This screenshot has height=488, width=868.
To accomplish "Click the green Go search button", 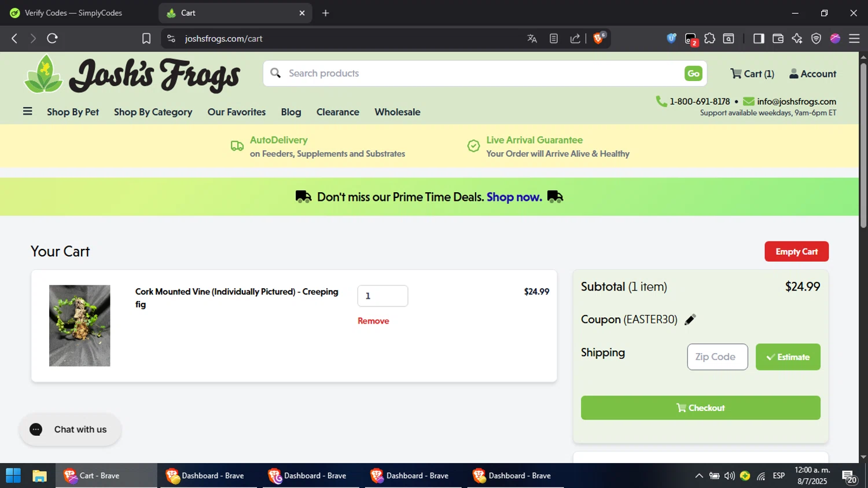I will (693, 74).
